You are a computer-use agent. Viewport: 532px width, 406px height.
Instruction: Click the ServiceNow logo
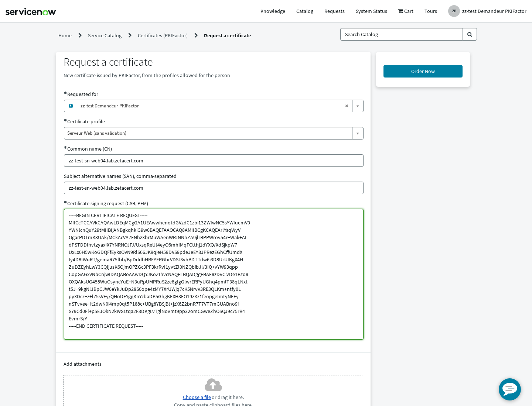[31, 11]
